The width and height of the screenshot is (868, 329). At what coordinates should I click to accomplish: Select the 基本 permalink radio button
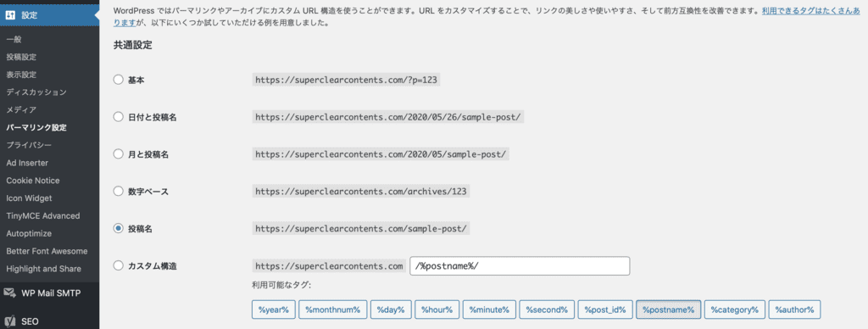coord(118,80)
